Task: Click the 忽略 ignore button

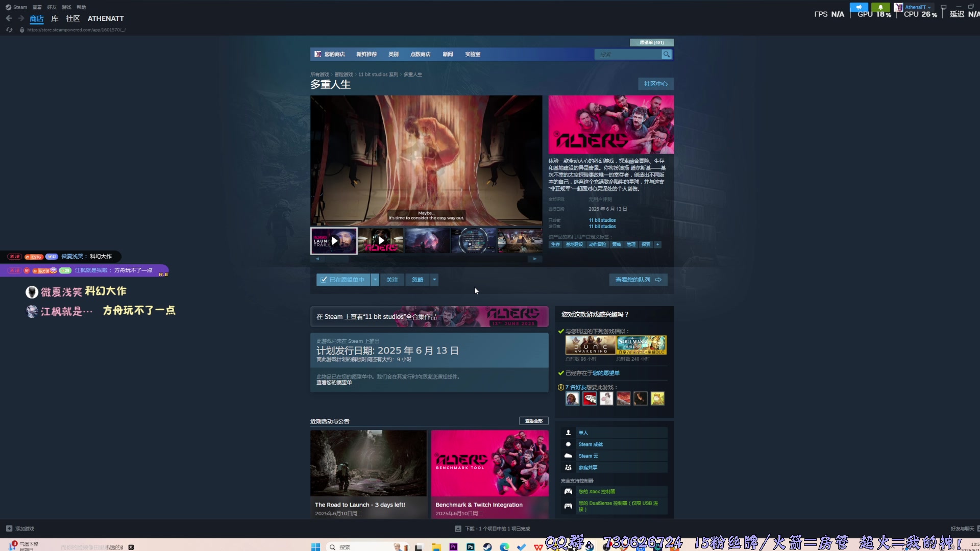Action: coord(418,280)
